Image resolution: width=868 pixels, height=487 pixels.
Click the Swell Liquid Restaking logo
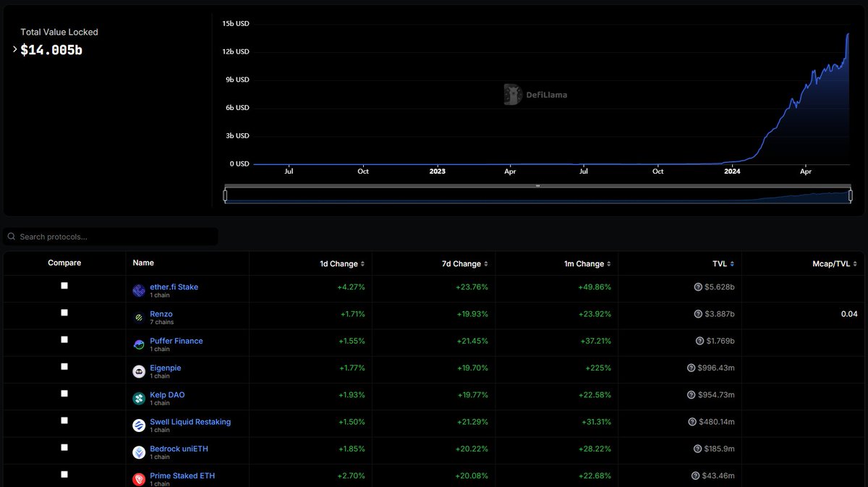click(139, 425)
